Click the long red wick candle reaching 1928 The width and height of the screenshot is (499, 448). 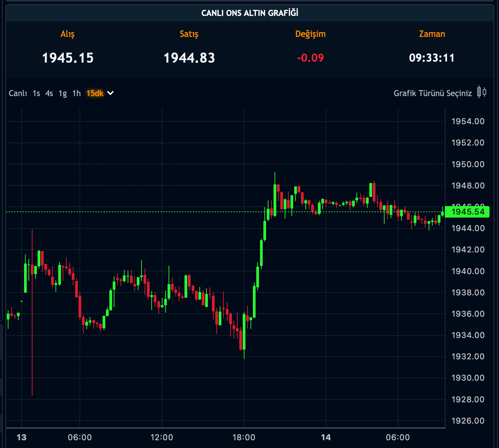32,313
